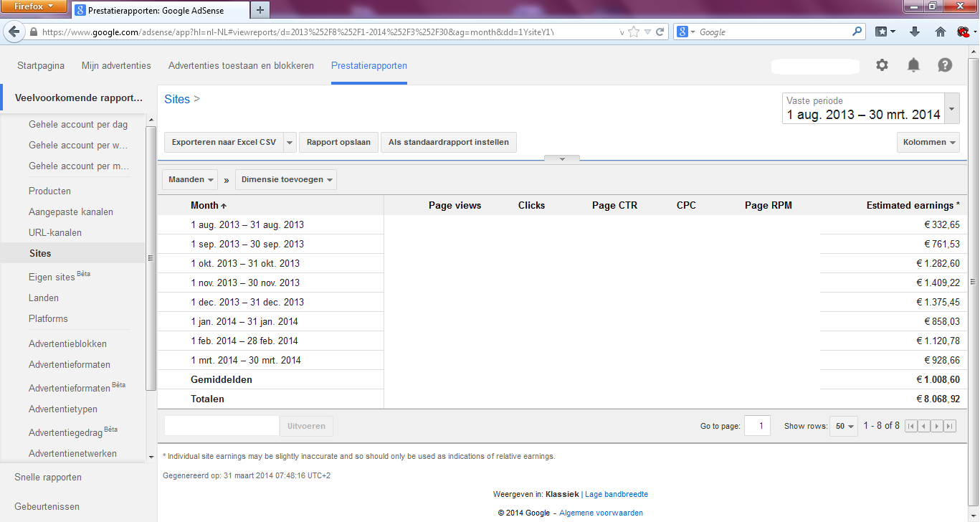980x522 pixels.
Task: Open Advertentiegedrag Bèta report
Action: (73, 432)
